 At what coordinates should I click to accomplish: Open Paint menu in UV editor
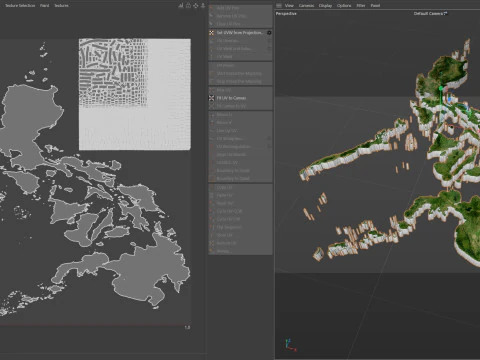click(x=45, y=6)
